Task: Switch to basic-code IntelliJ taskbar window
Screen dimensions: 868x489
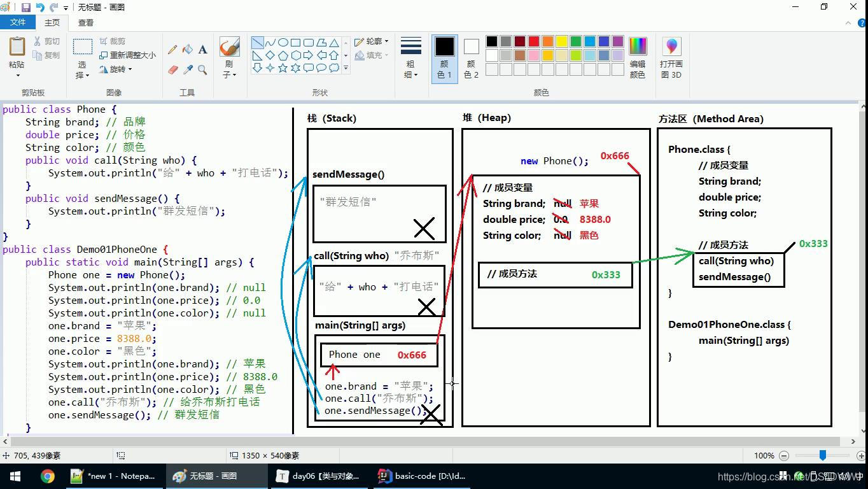Action: pos(423,476)
